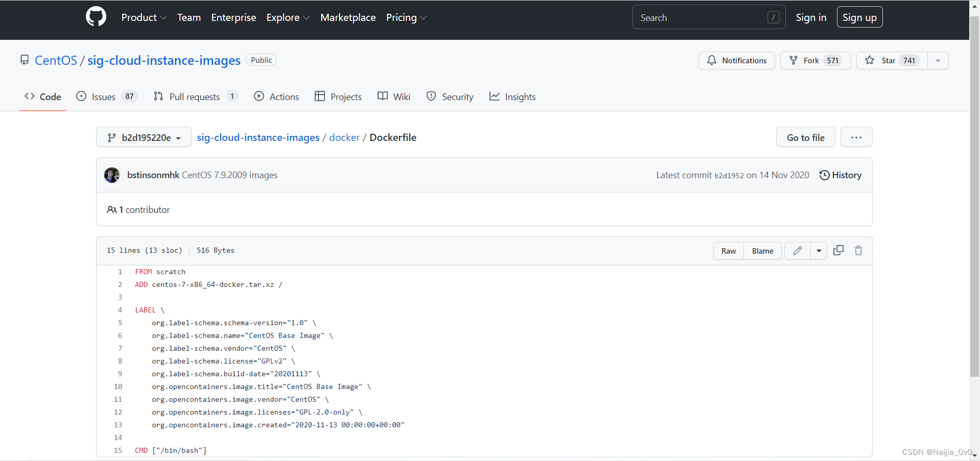Click the '516 Bytes' file size text
Viewport: 980px width, 461px height.
click(x=216, y=250)
